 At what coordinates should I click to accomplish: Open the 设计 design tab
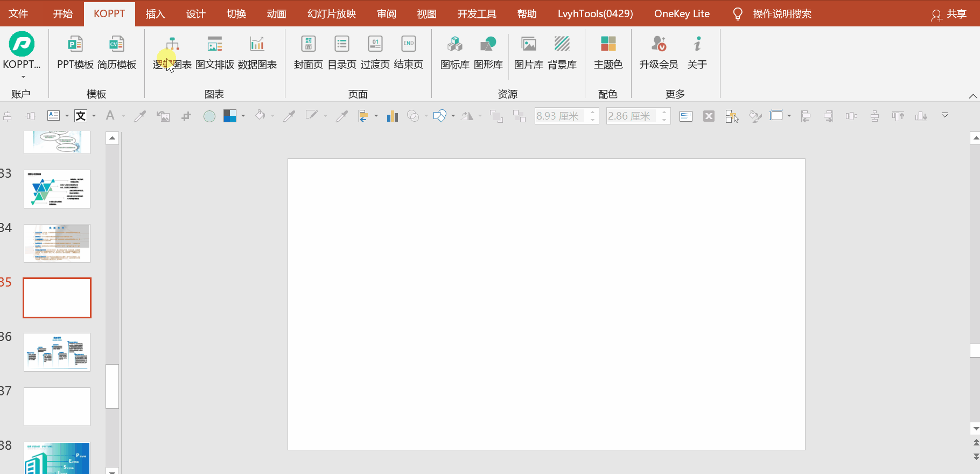195,13
